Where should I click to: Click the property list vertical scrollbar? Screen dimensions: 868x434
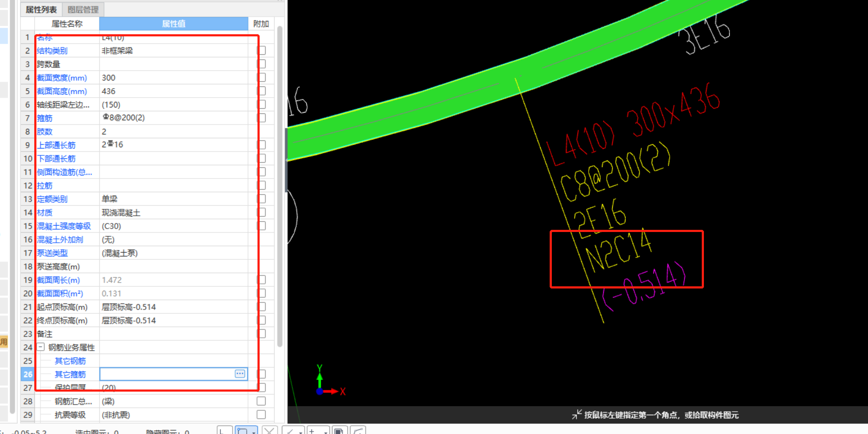pyautogui.click(x=280, y=186)
